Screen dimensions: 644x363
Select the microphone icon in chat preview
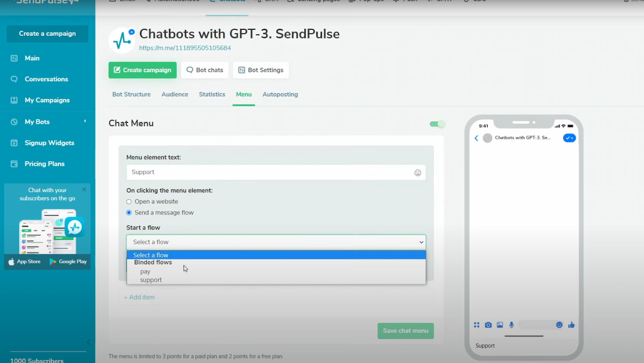point(511,325)
